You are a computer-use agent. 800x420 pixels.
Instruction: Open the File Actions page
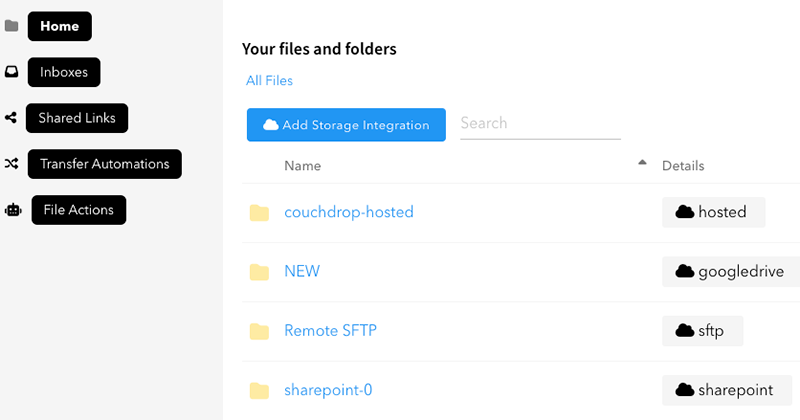click(x=78, y=210)
